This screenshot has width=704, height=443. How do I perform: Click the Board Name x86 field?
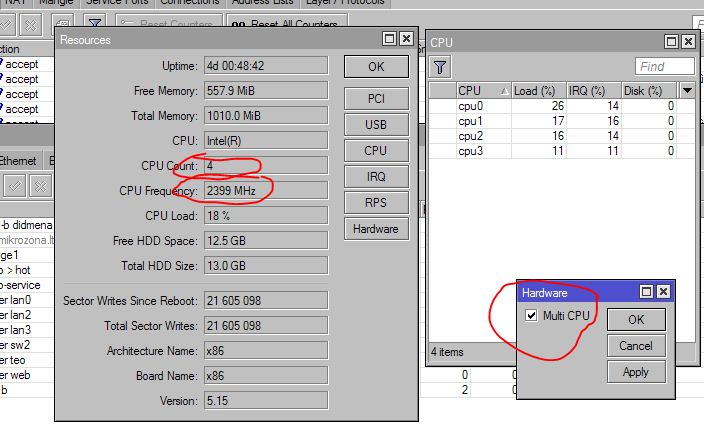click(x=266, y=376)
